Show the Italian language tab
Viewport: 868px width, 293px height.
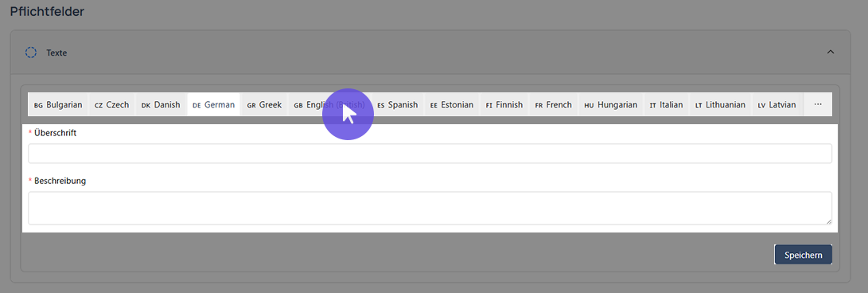tap(667, 104)
